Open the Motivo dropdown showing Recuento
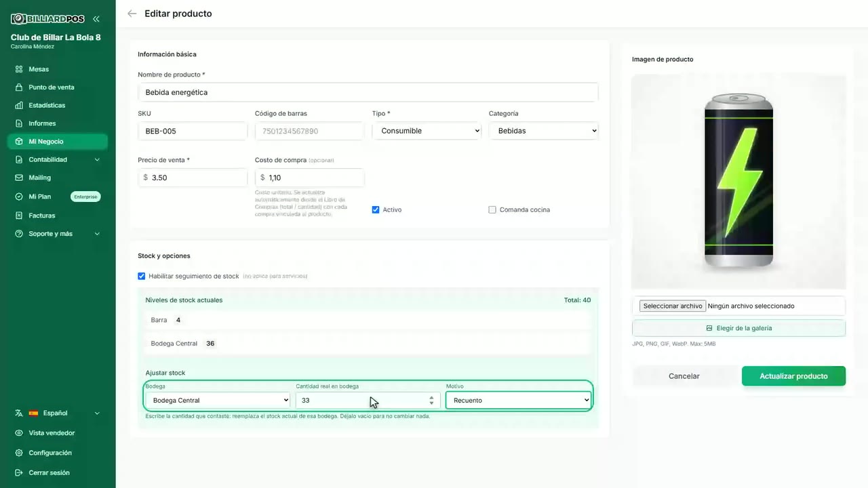Image resolution: width=868 pixels, height=488 pixels. [518, 401]
